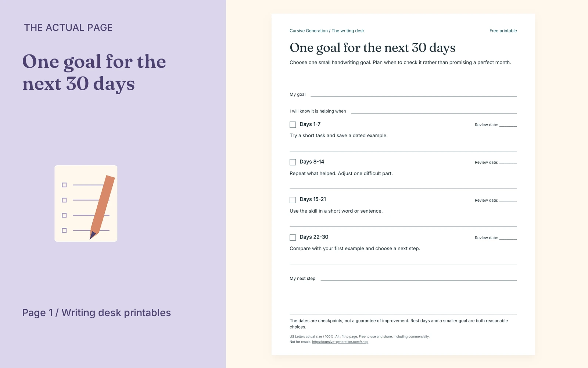Image resolution: width=588 pixels, height=368 pixels.
Task: Click the orange pencil in the illustration
Action: (x=103, y=207)
